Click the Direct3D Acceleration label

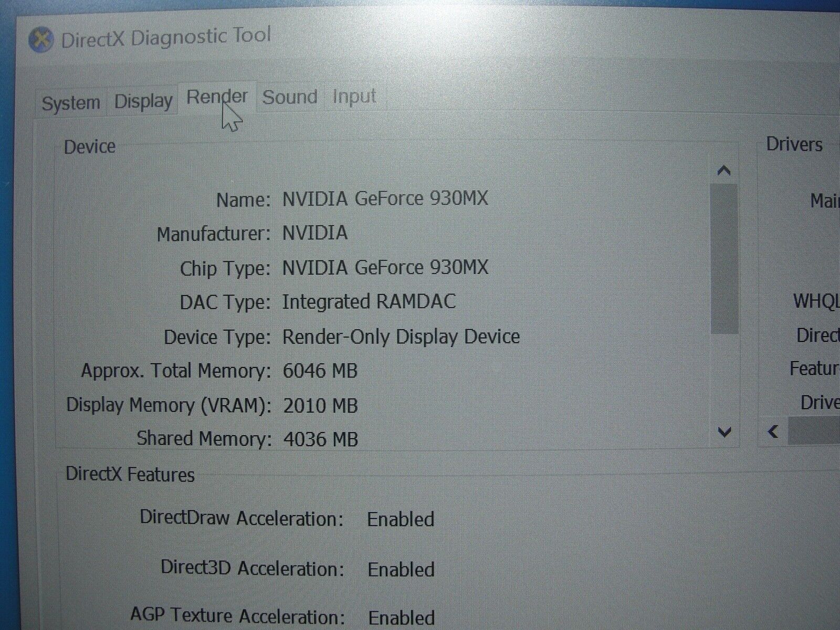click(x=253, y=568)
